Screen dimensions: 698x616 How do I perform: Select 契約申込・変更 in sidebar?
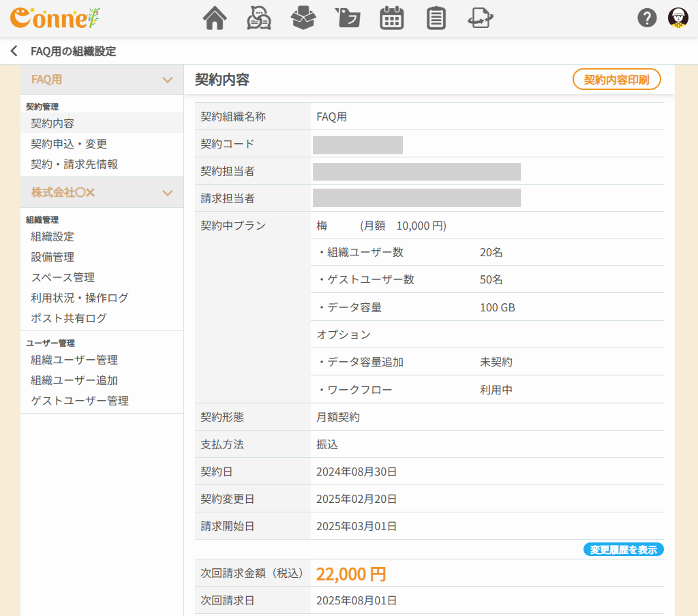click(69, 144)
